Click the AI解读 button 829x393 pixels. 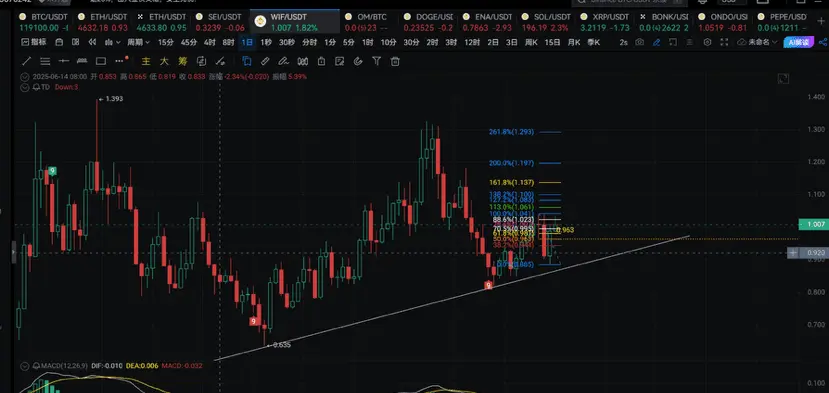click(x=798, y=42)
